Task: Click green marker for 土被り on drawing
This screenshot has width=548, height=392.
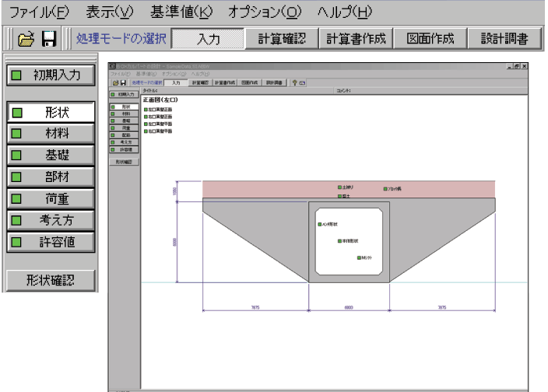Action: (x=339, y=187)
